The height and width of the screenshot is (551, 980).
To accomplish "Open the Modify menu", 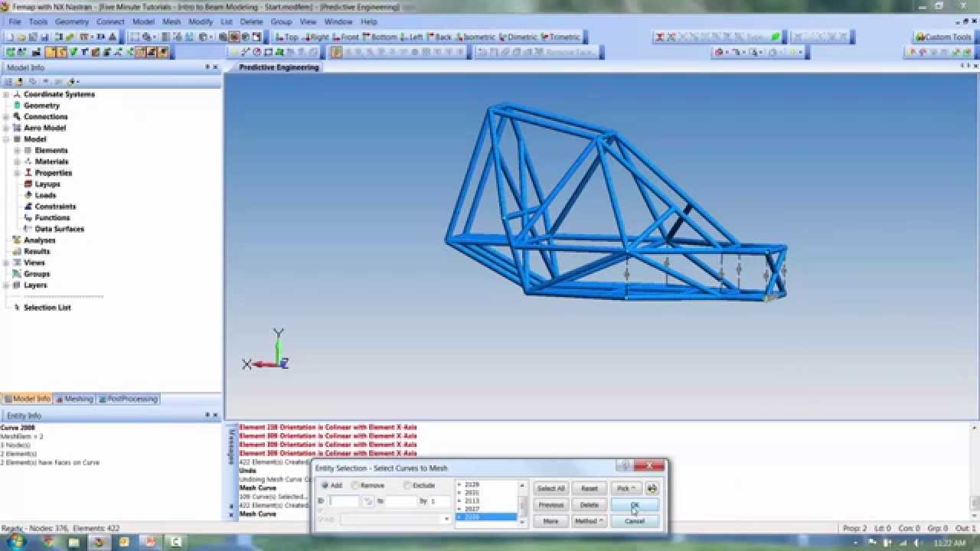I will pyautogui.click(x=201, y=21).
